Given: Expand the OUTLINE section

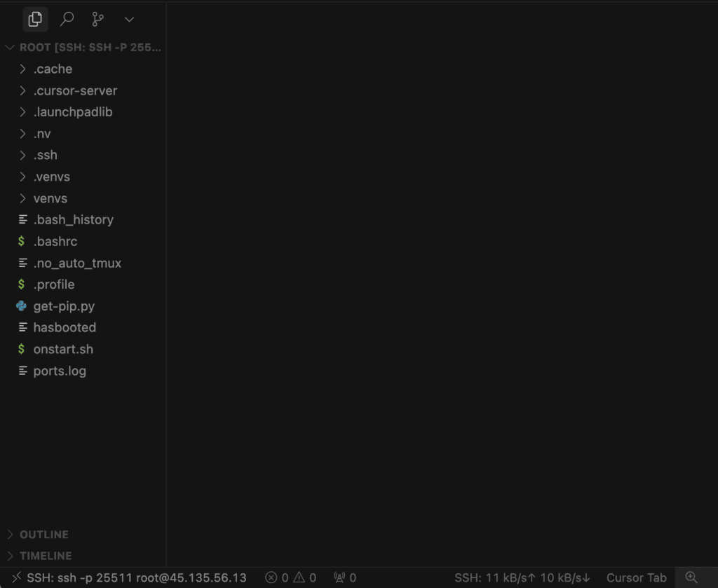Looking at the screenshot, I should [43, 534].
